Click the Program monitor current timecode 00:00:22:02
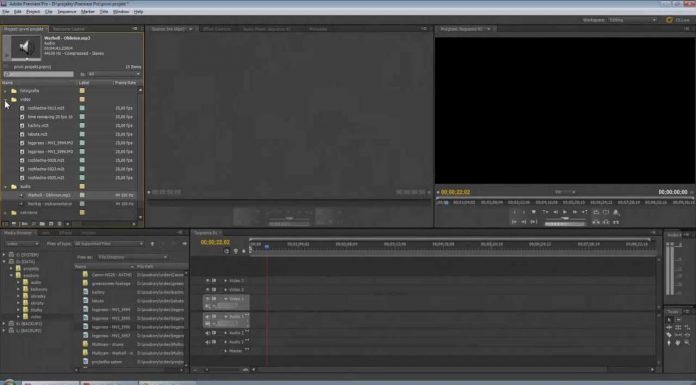Screen dimensions: 696x385 pos(455,192)
